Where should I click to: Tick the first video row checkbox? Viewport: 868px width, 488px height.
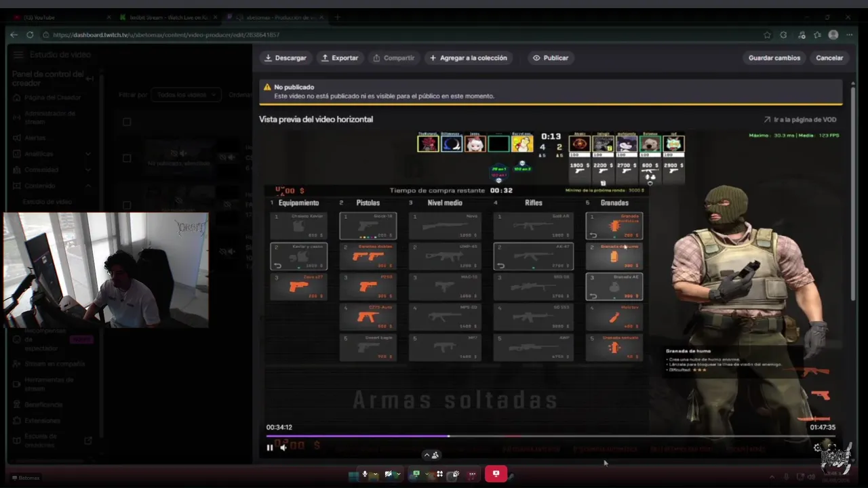point(127,158)
